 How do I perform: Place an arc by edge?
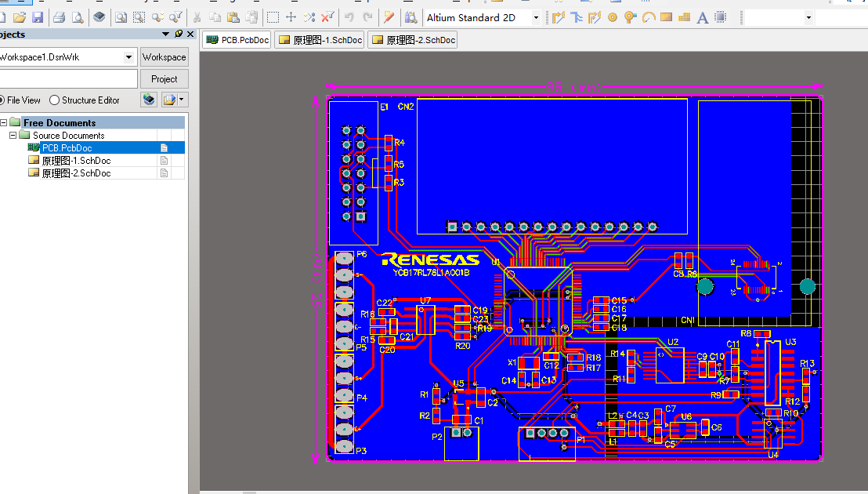pyautogui.click(x=648, y=18)
